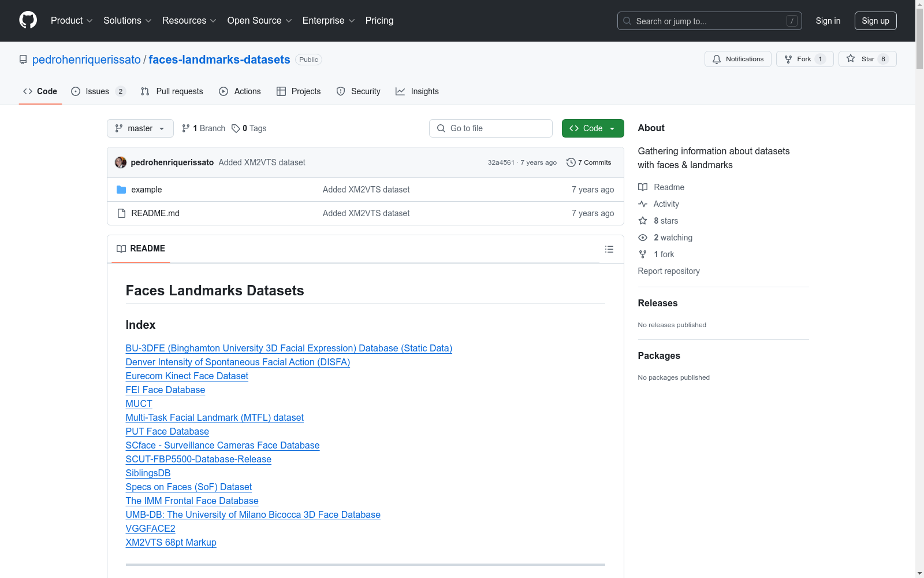Open the Packages heading link
Screen dimensions: 924x578
(x=659, y=355)
